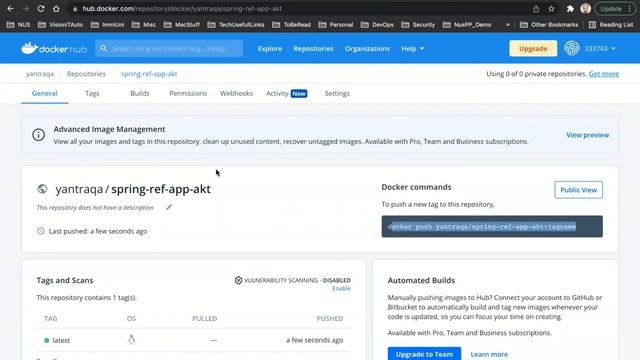
Task: Click the browser address bar URL
Action: 182,9
